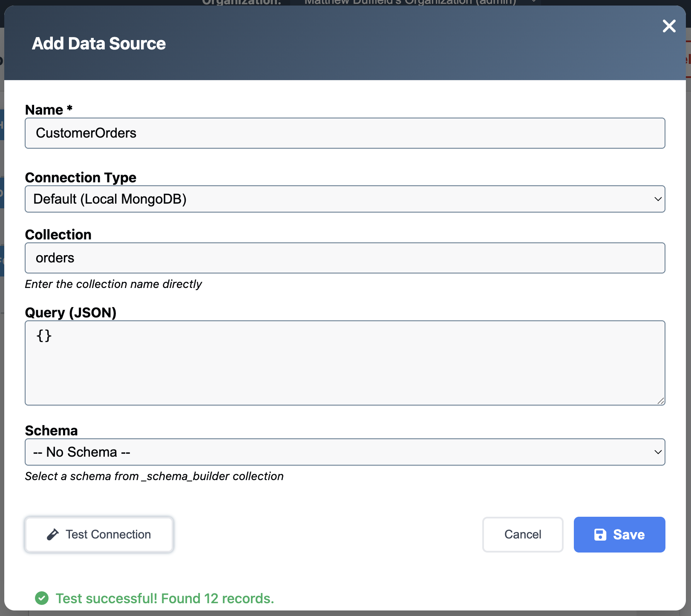
Task: Click the Collection field containing orders
Action: point(345,258)
